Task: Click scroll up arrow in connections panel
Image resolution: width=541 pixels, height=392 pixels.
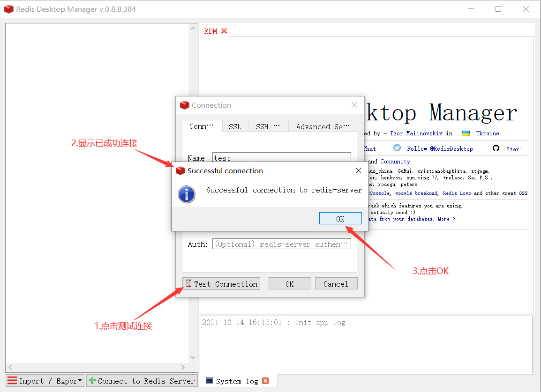Action: [193, 29]
